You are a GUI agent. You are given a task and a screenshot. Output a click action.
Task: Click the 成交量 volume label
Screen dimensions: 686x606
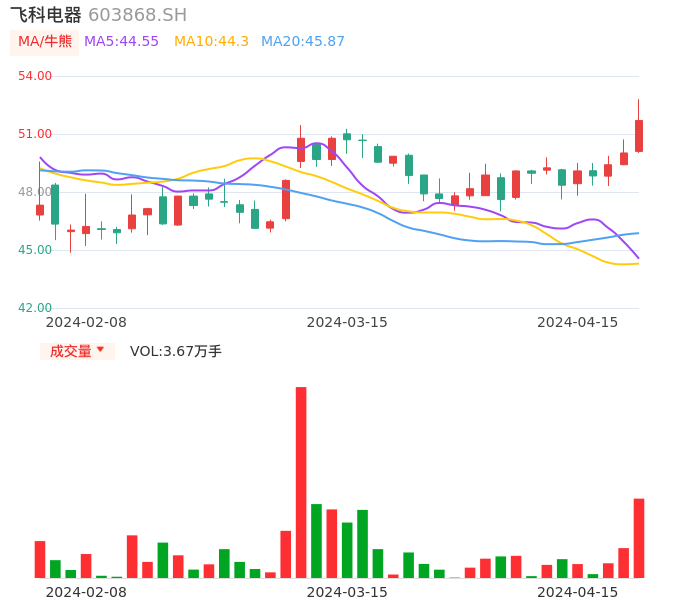(x=71, y=351)
